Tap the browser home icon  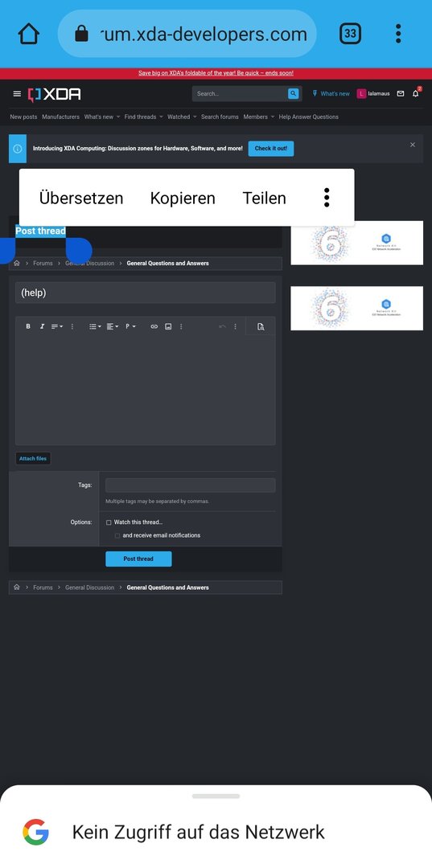(x=29, y=34)
